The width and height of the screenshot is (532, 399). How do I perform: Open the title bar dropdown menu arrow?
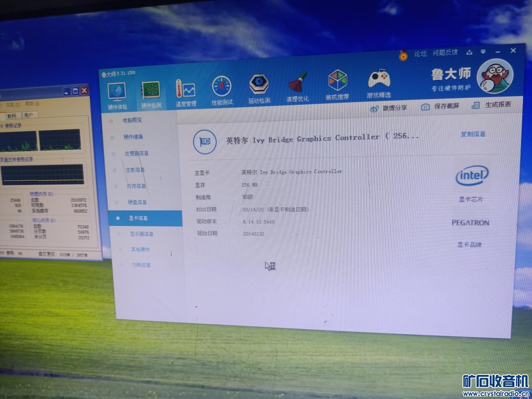tap(483, 52)
